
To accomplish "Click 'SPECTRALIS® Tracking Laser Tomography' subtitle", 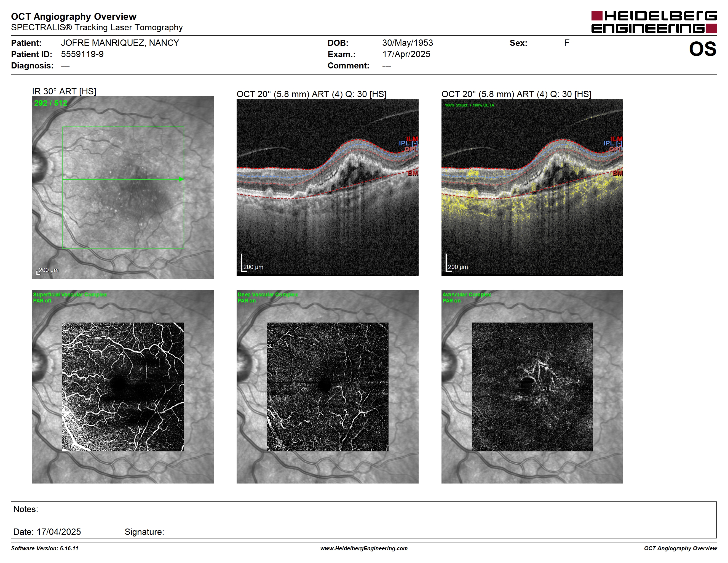I will click(x=97, y=27).
